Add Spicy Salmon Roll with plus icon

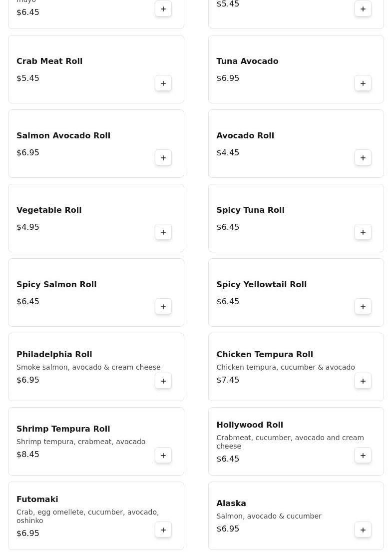(163, 307)
